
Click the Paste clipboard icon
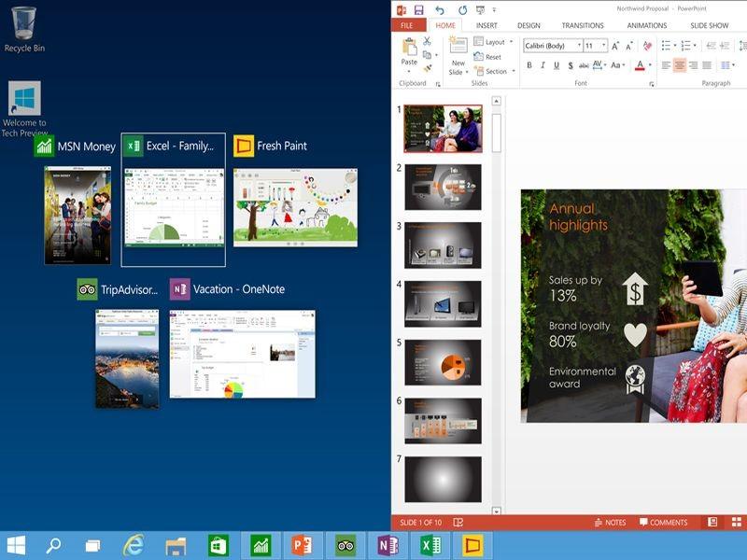point(409,49)
